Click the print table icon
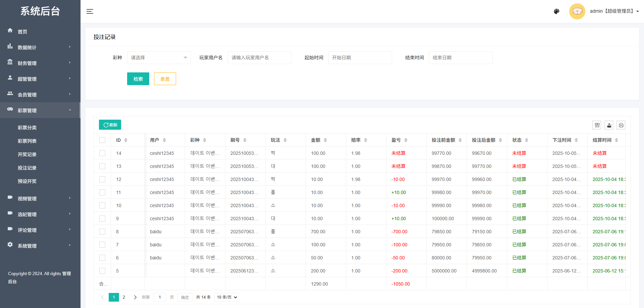The image size is (644, 308). pyautogui.click(x=621, y=125)
